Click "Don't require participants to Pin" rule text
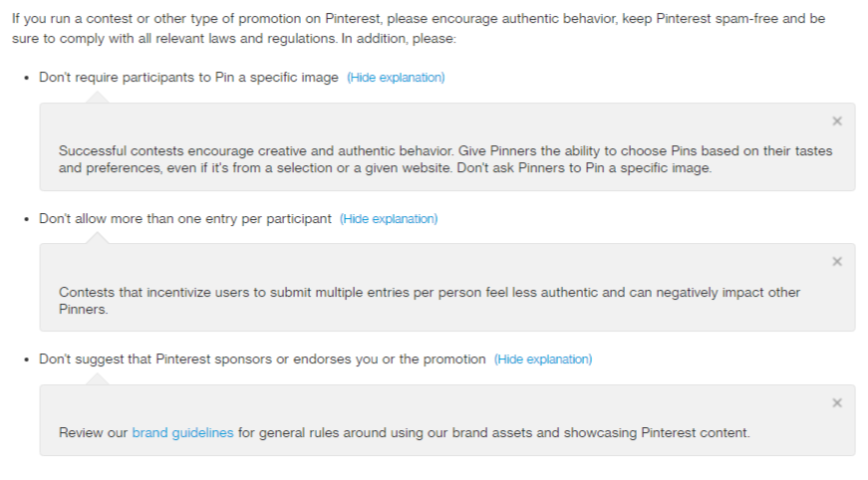 [188, 78]
